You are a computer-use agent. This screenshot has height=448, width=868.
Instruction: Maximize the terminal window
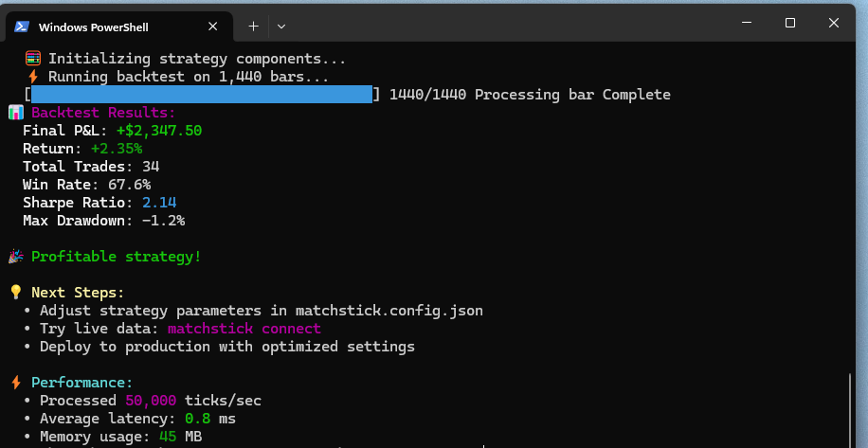[790, 23]
